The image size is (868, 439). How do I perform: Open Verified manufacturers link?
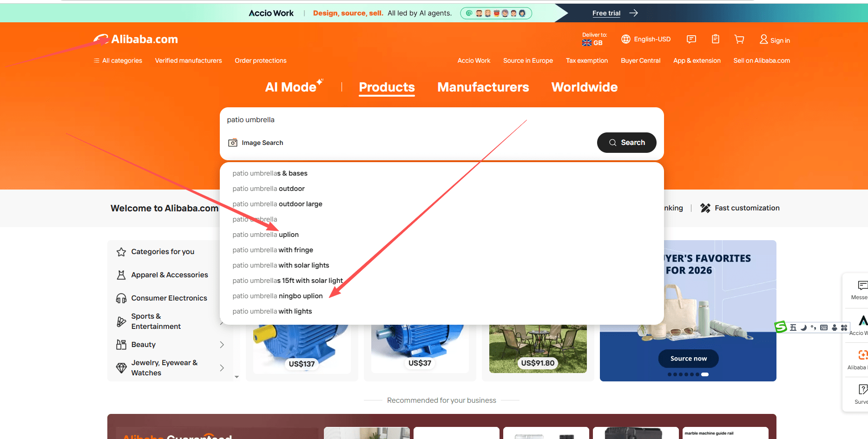[188, 60]
